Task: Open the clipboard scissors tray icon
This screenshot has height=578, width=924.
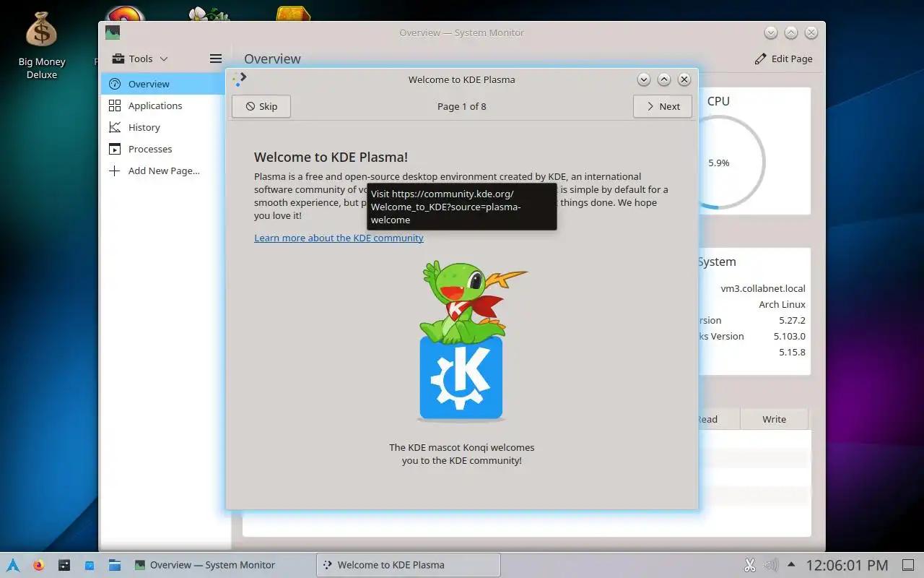Action: tap(749, 565)
